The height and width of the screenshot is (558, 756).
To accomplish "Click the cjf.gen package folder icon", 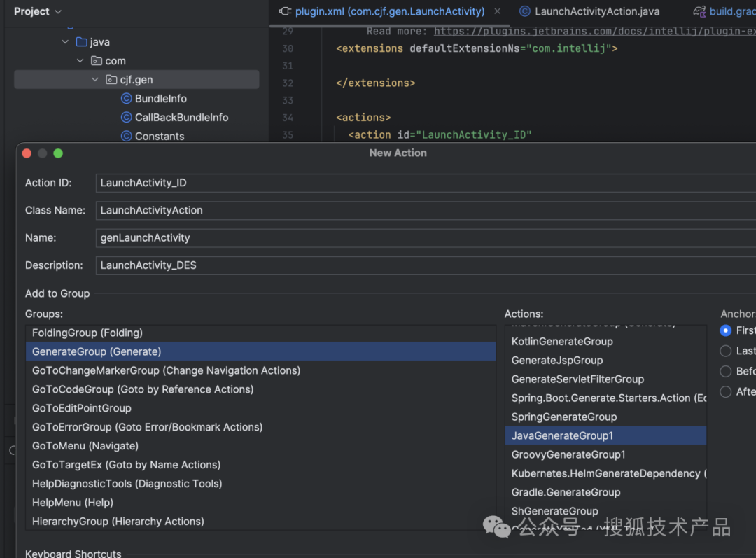I will tap(111, 80).
